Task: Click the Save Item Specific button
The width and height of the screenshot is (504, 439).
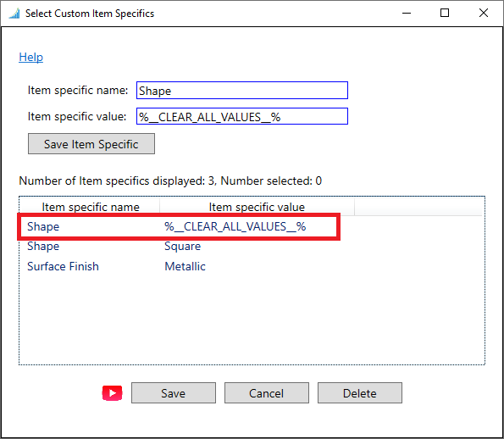Action: pyautogui.click(x=91, y=144)
